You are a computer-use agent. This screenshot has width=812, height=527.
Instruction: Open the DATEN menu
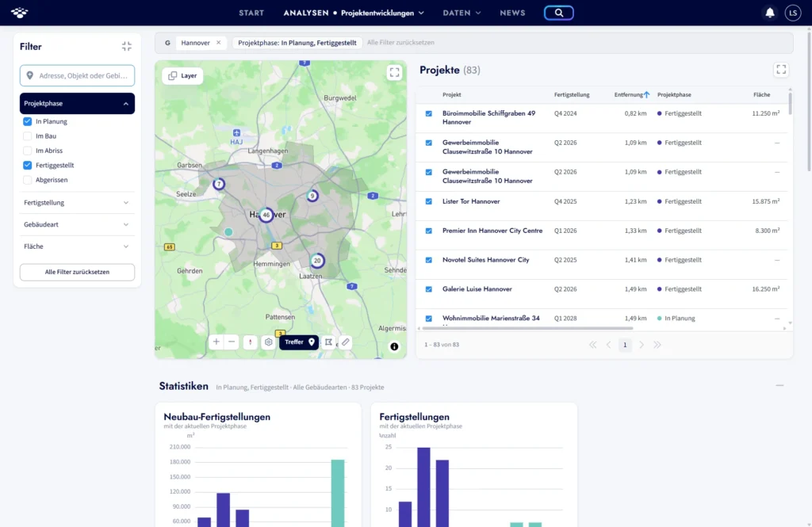(x=462, y=13)
